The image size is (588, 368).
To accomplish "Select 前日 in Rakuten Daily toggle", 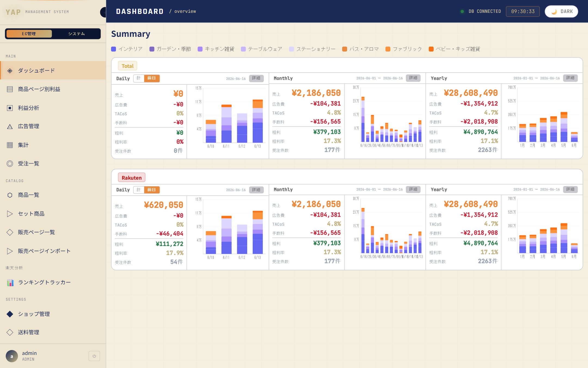I will 152,190.
